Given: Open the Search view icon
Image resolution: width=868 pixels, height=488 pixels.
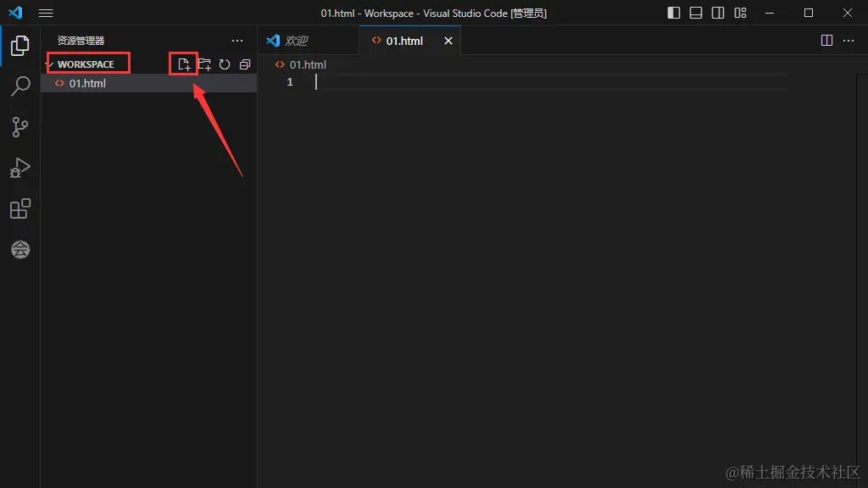Looking at the screenshot, I should tap(20, 86).
